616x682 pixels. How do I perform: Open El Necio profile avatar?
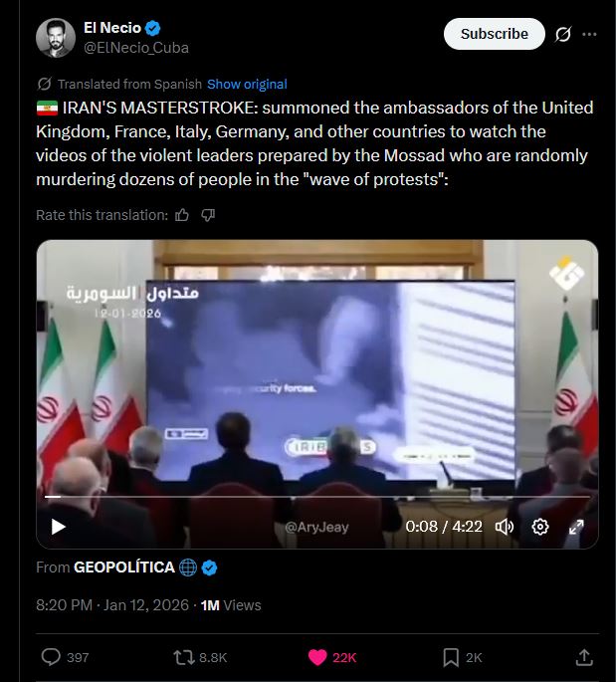(x=56, y=38)
